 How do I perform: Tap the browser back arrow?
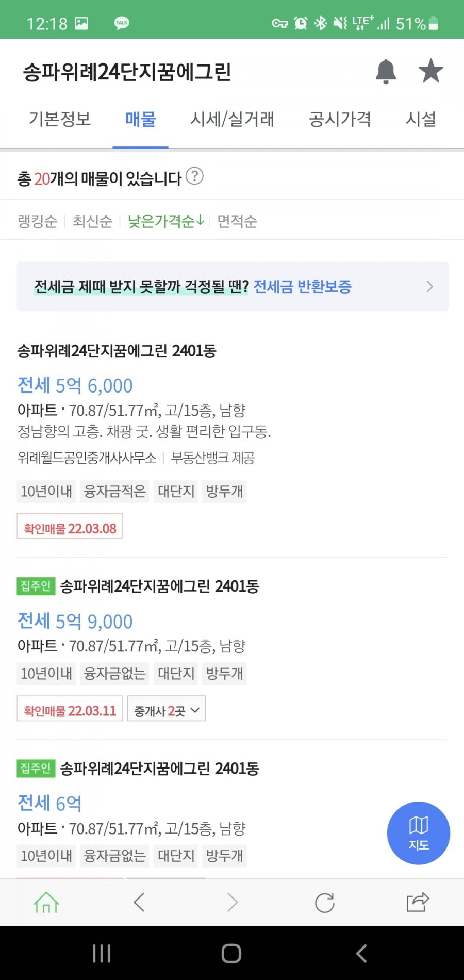(x=139, y=902)
